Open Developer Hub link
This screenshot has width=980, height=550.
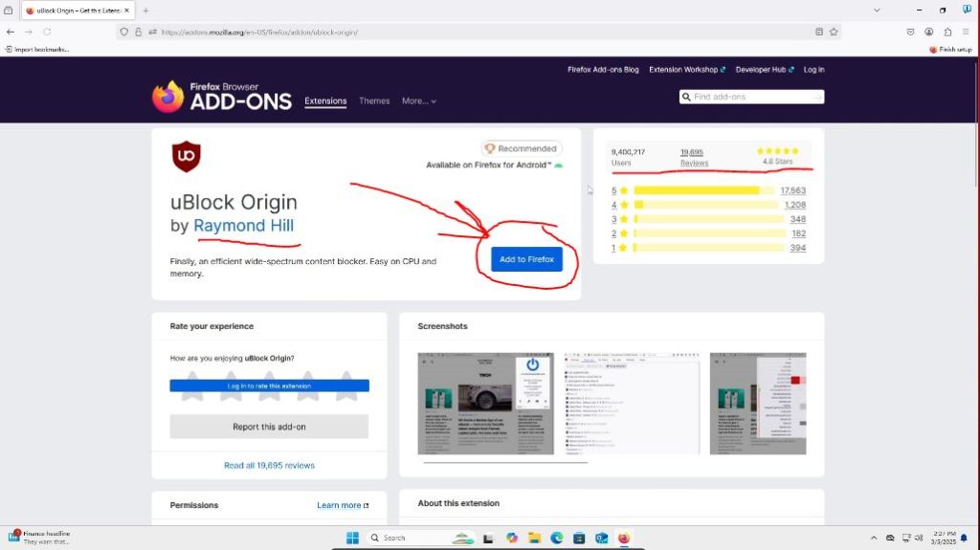765,70
